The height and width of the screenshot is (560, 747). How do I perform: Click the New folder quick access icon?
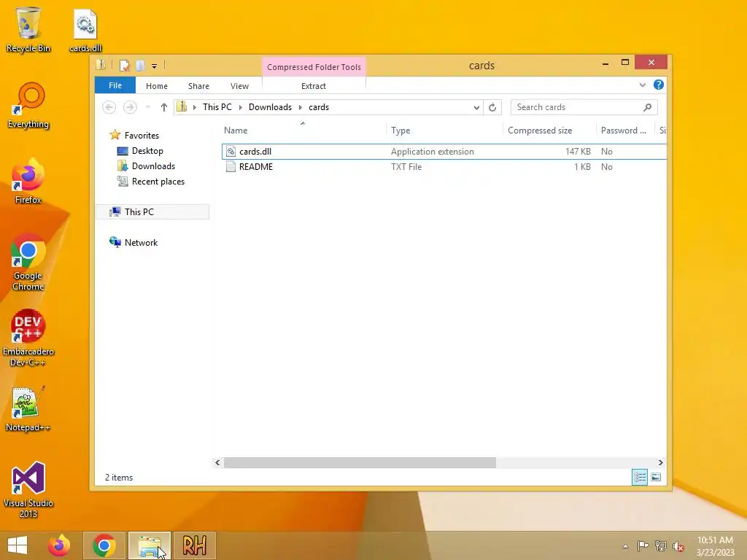pyautogui.click(x=139, y=66)
